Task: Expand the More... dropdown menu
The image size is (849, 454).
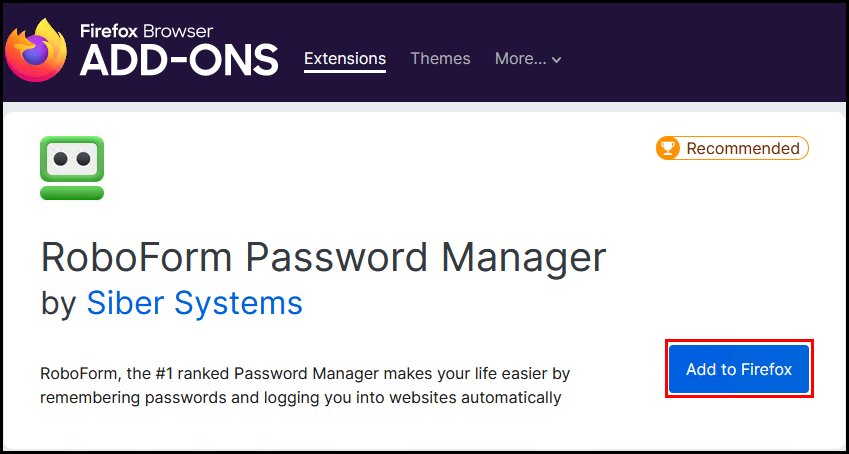Action: pos(528,59)
